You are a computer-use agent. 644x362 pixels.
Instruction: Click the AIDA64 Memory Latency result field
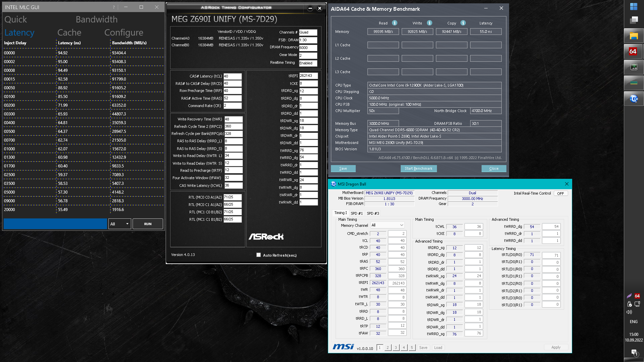tap(486, 32)
